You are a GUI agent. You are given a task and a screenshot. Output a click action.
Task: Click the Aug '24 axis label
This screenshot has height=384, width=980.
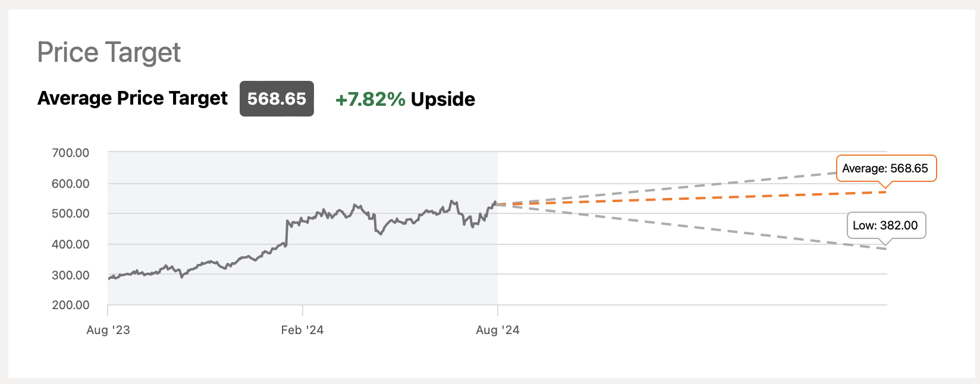498,331
